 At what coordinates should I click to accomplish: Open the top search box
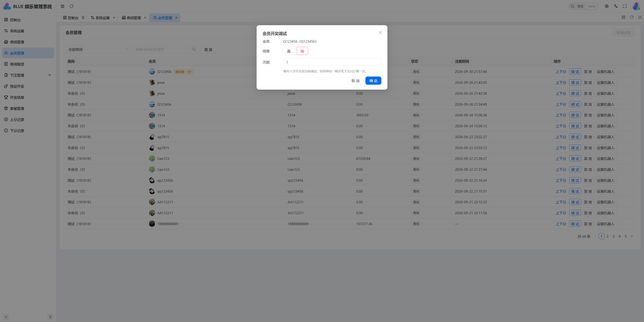(583, 6)
